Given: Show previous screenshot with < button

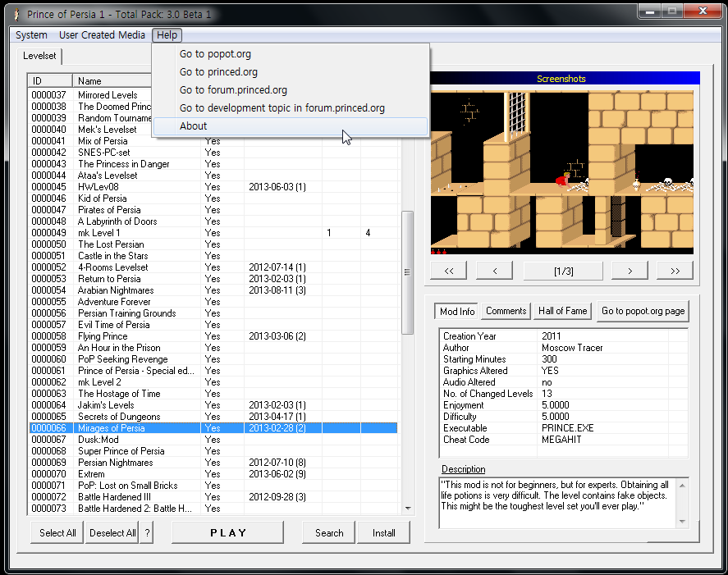Looking at the screenshot, I should pyautogui.click(x=494, y=271).
